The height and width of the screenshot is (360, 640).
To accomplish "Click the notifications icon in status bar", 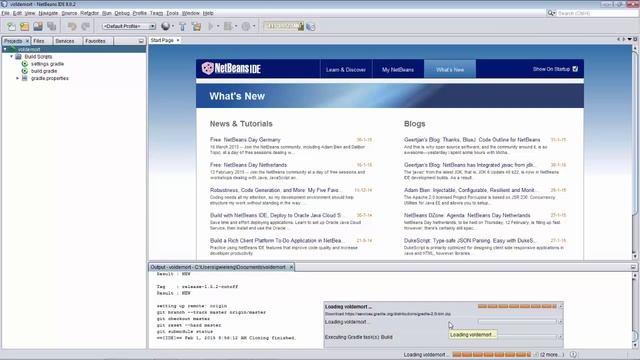I will tap(573, 355).
